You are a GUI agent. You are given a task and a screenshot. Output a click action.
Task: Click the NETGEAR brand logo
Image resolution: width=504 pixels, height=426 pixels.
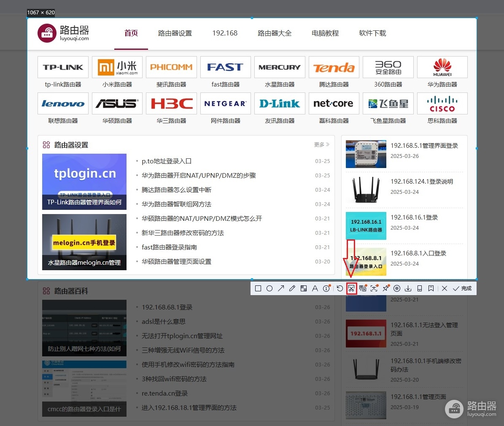pos(225,103)
